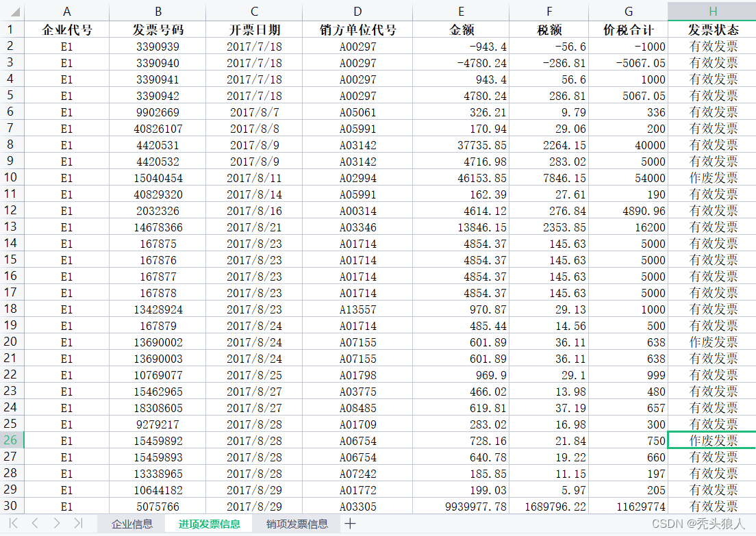Select column E containing 金额 values
The image size is (756, 536).
tap(460, 11)
